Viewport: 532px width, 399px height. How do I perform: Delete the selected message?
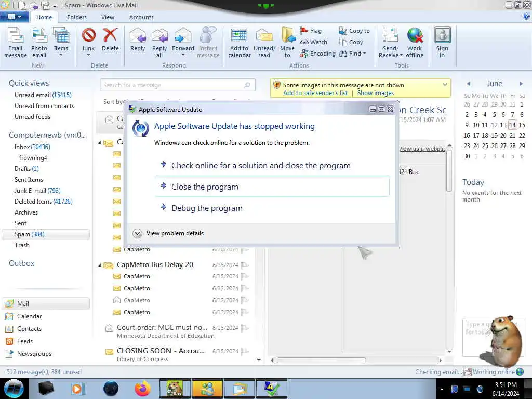tap(110, 40)
